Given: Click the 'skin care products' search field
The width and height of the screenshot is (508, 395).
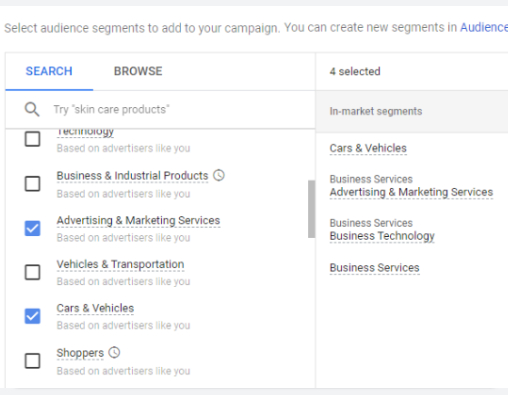Looking at the screenshot, I should coord(180,109).
